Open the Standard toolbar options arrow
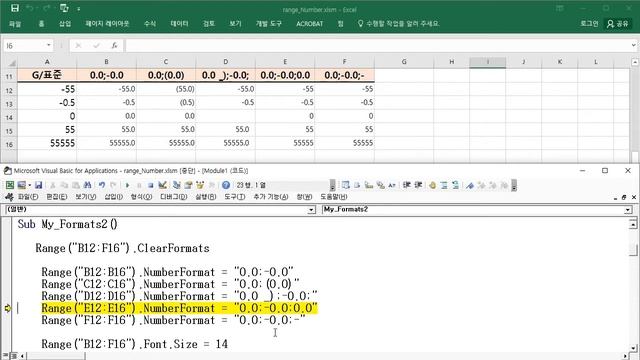 click(x=333, y=186)
